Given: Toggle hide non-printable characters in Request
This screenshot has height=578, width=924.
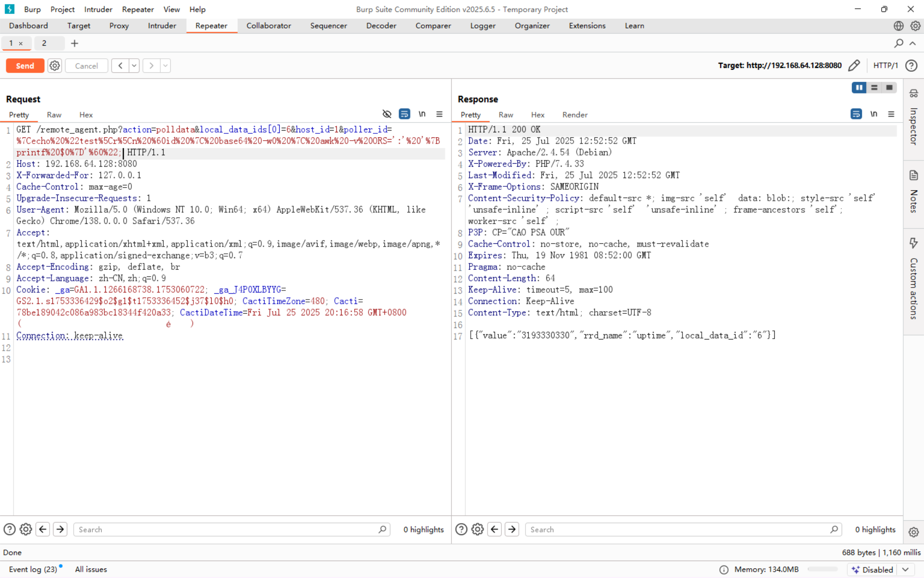Looking at the screenshot, I should click(x=387, y=114).
